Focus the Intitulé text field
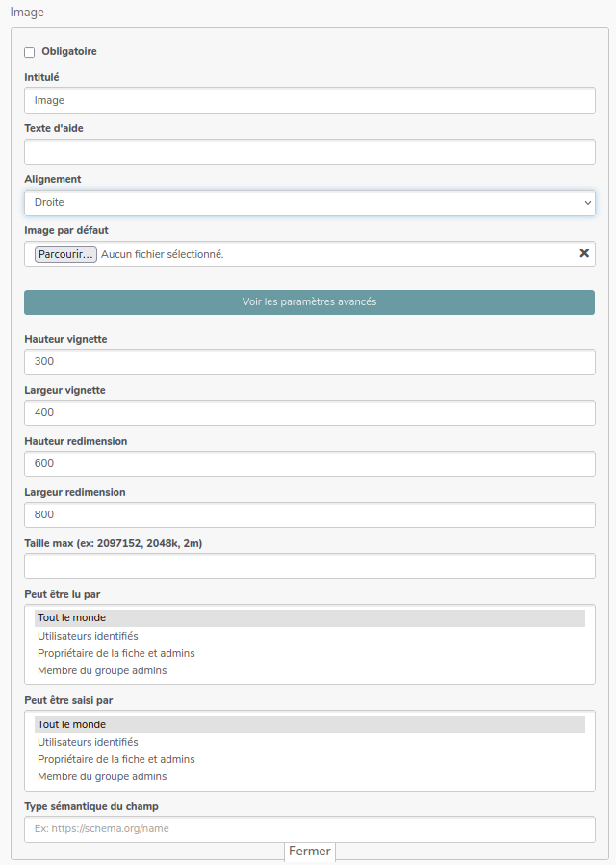Image resolution: width=616 pixels, height=865 pixels. pyautogui.click(x=309, y=100)
